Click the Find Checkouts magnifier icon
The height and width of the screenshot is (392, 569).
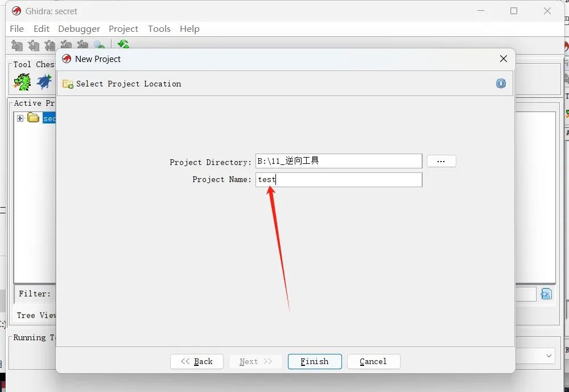(98, 46)
